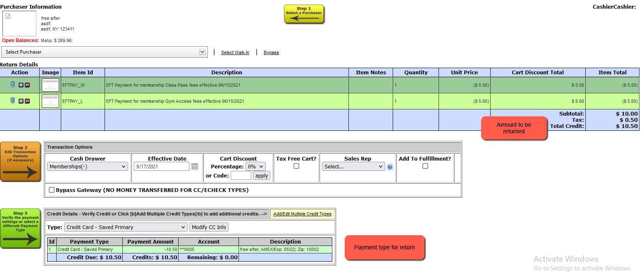
Task: Check the Add To Fulfillment box
Action: [x=425, y=166]
